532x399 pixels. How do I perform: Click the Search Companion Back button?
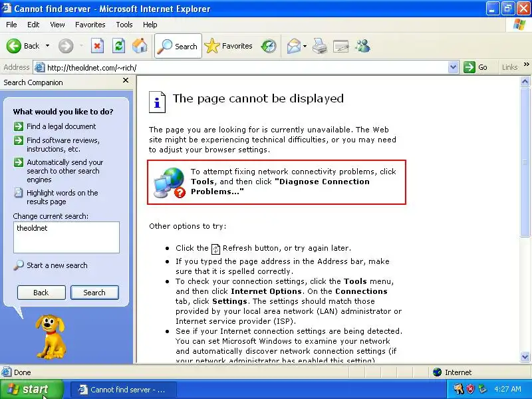(41, 293)
